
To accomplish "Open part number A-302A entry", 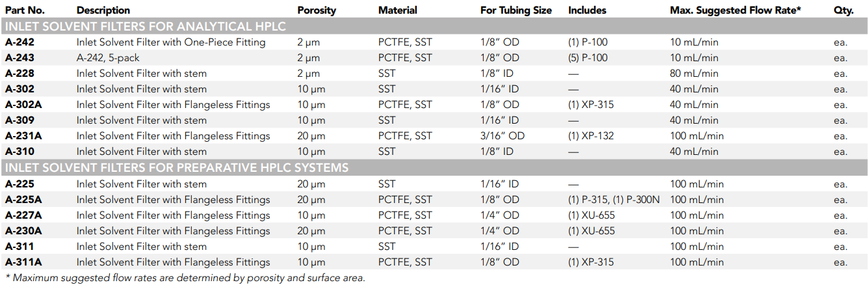I will [x=23, y=105].
